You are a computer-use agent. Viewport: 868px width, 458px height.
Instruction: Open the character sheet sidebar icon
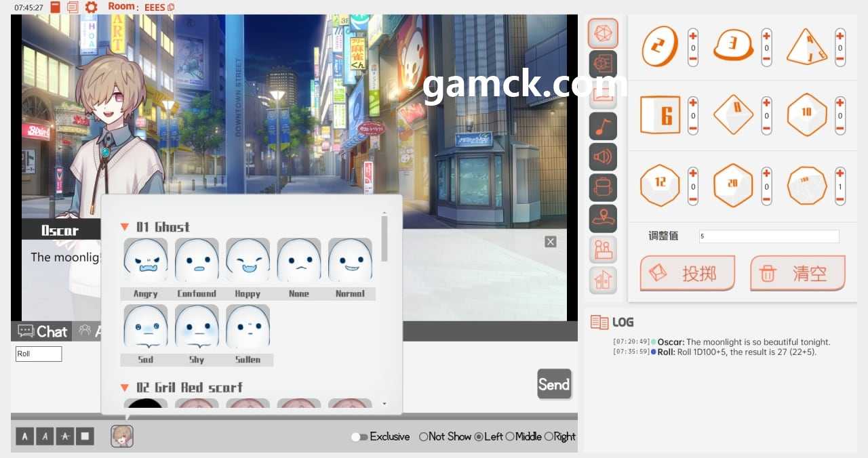click(603, 64)
